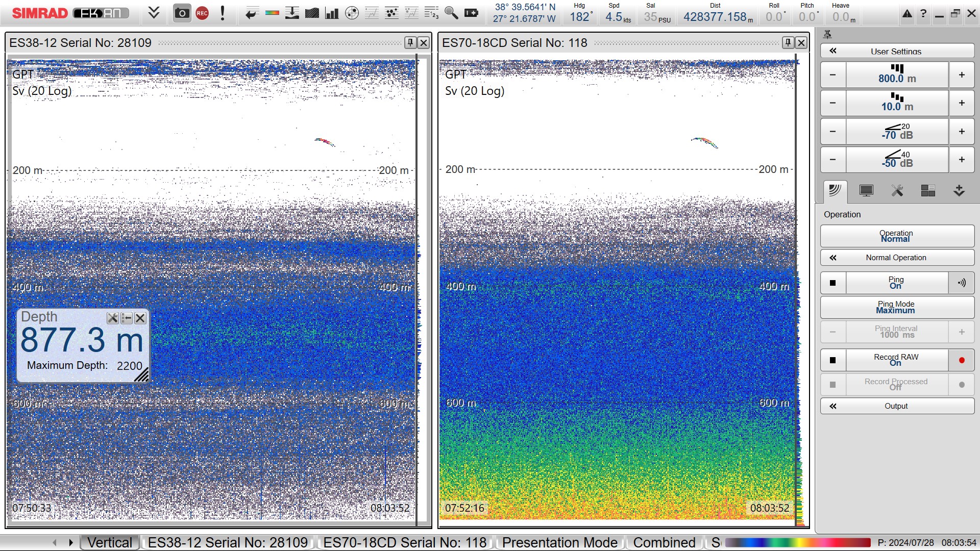
Task: Toggle the Ping On button
Action: coord(897,283)
